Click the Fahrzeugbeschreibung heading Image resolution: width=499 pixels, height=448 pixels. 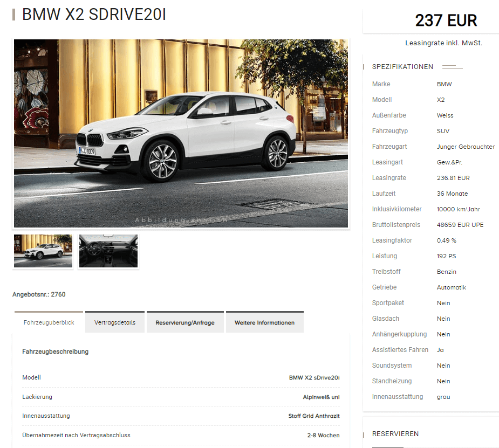tap(56, 351)
